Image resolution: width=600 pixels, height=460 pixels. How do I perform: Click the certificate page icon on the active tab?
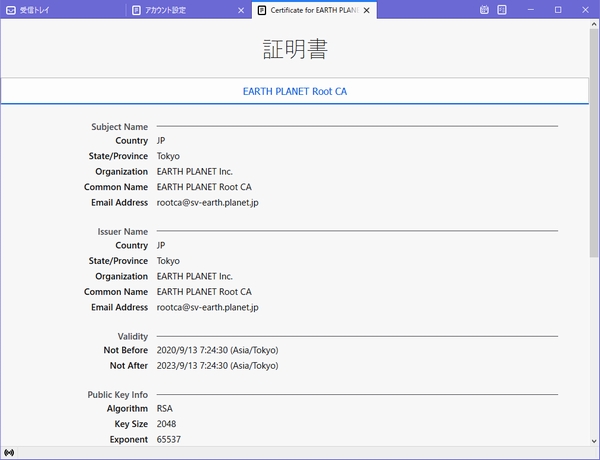[262, 10]
